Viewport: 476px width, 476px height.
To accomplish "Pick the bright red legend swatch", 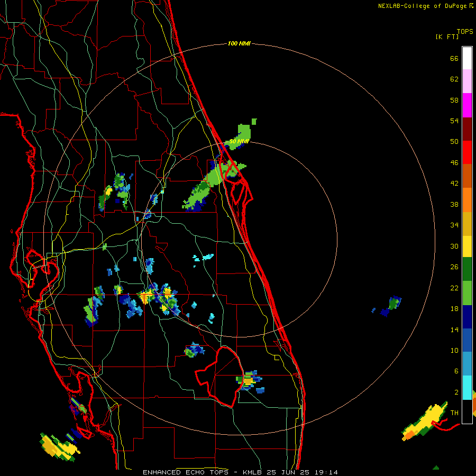I will pyautogui.click(x=467, y=152).
